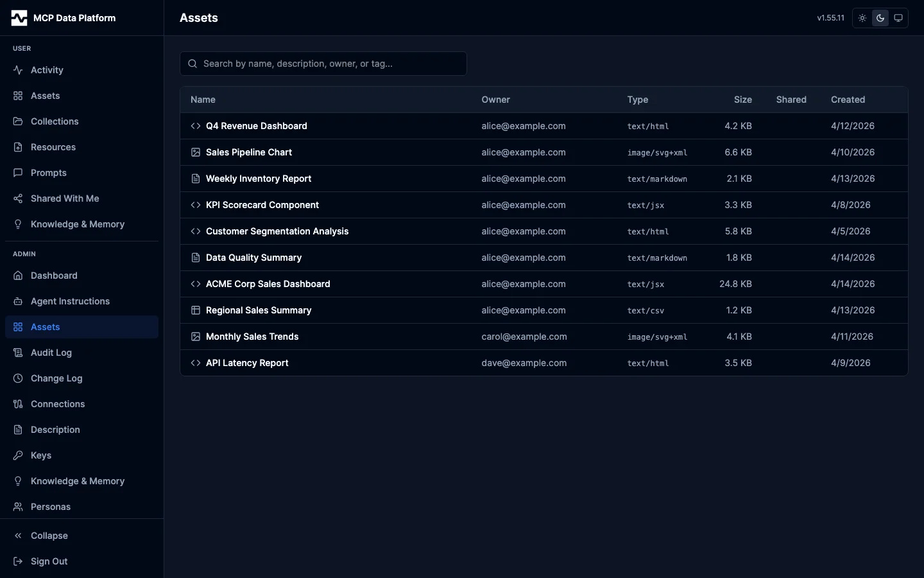Open the Collections section
Image resolution: width=924 pixels, height=578 pixels.
(x=54, y=121)
